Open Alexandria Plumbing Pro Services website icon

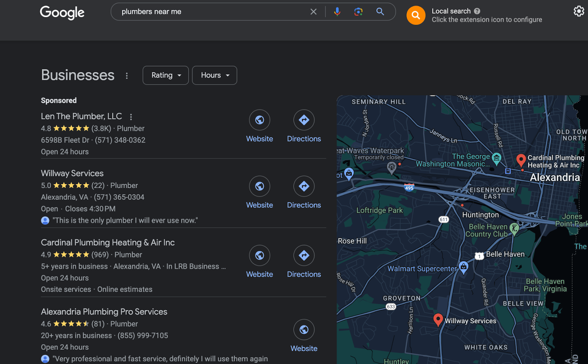[x=304, y=330]
